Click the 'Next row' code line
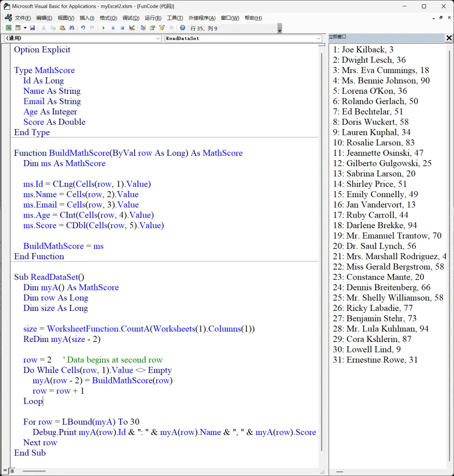Screen dimensions: 454x476 [x=40, y=442]
